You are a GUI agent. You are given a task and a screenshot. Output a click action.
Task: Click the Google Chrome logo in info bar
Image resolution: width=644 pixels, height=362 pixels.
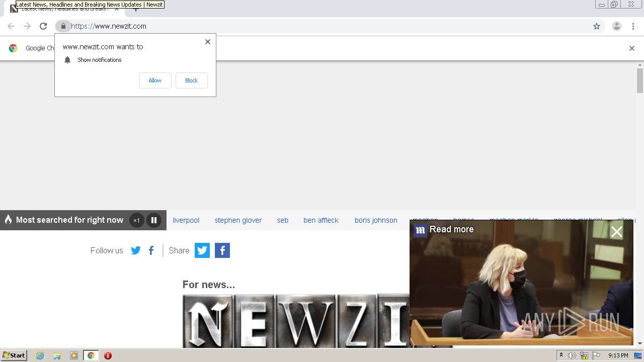[13, 48]
